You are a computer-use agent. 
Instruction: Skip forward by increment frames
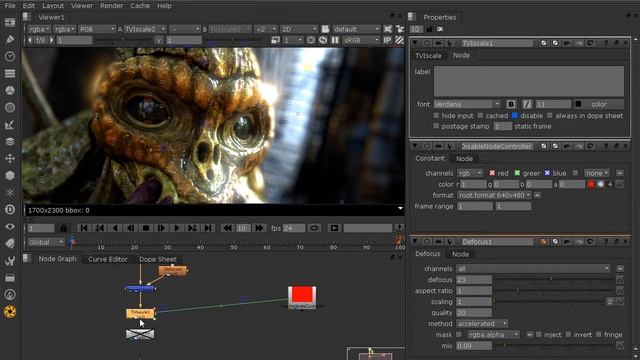[x=259, y=228]
